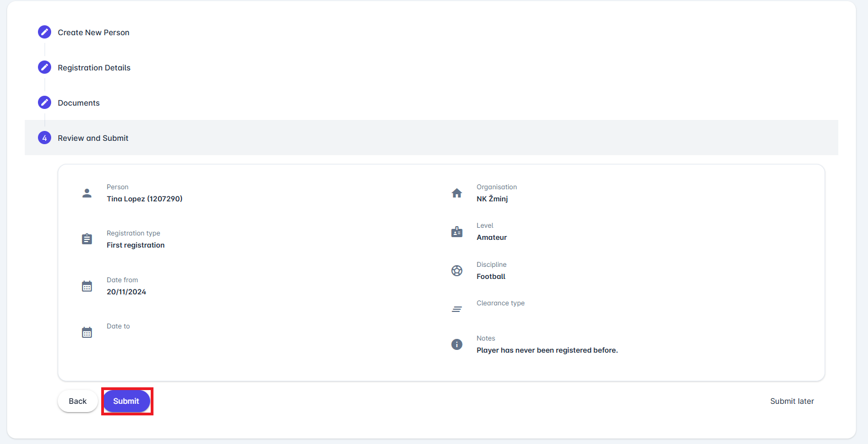Go back using the Back button
This screenshot has height=444, width=868.
[78, 401]
